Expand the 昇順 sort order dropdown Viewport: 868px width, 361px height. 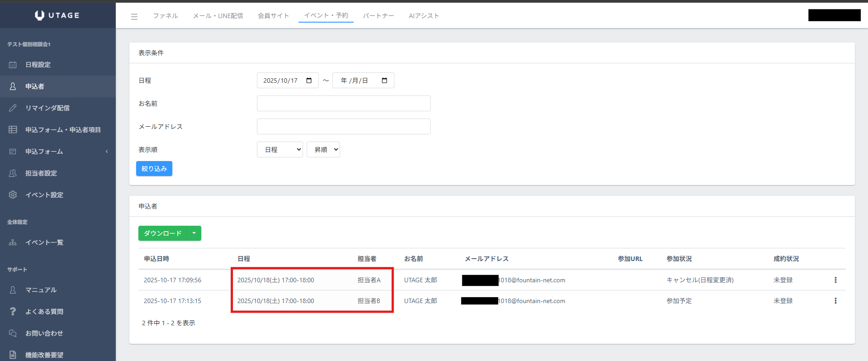pos(323,150)
